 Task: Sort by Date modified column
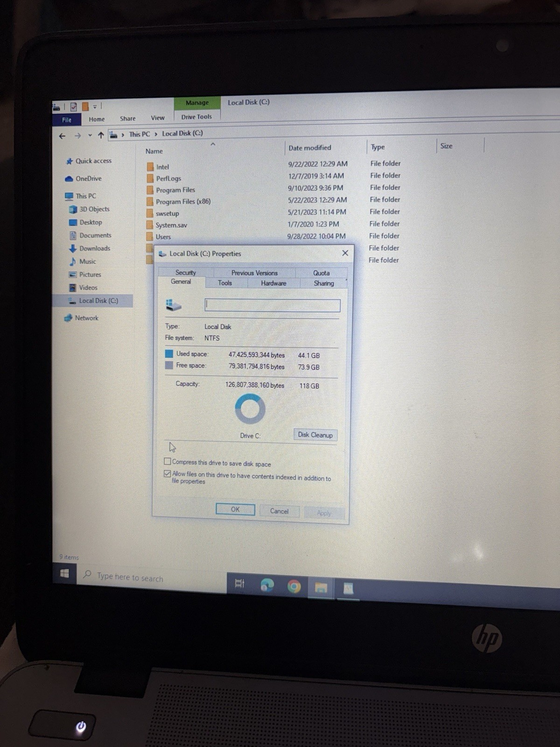coord(310,148)
